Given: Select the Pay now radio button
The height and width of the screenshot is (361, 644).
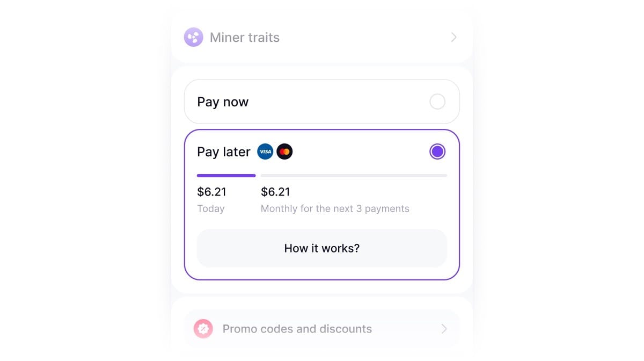Looking at the screenshot, I should point(437,102).
